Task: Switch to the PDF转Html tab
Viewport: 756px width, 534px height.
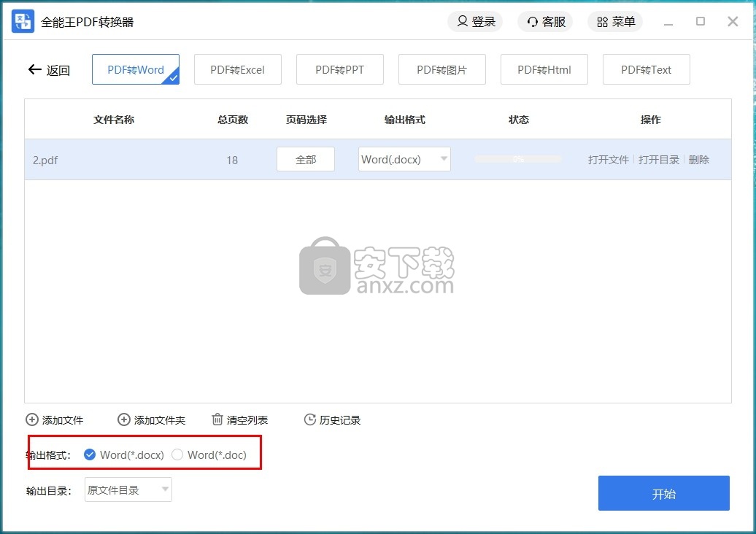Action: coord(544,69)
